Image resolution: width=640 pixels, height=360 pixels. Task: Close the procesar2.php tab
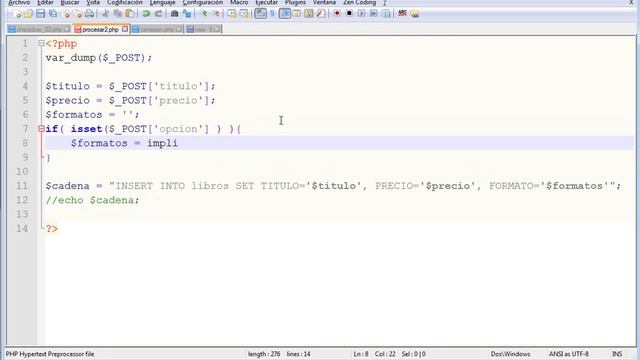(x=124, y=29)
